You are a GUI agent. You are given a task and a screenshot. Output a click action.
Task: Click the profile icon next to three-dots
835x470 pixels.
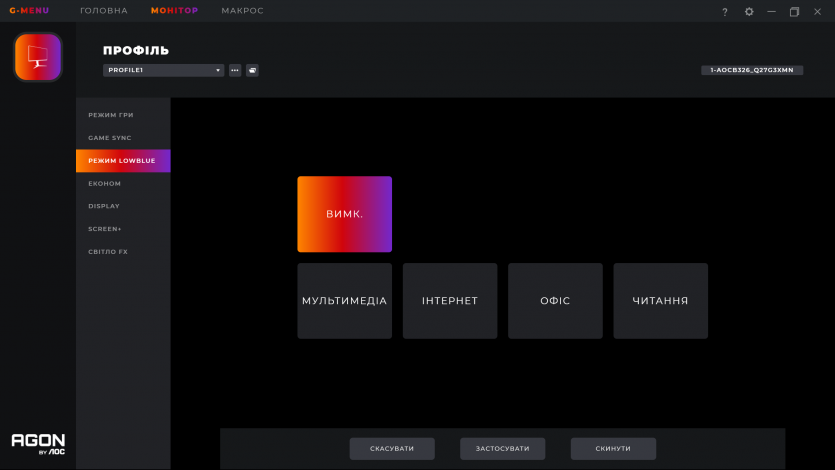point(252,70)
